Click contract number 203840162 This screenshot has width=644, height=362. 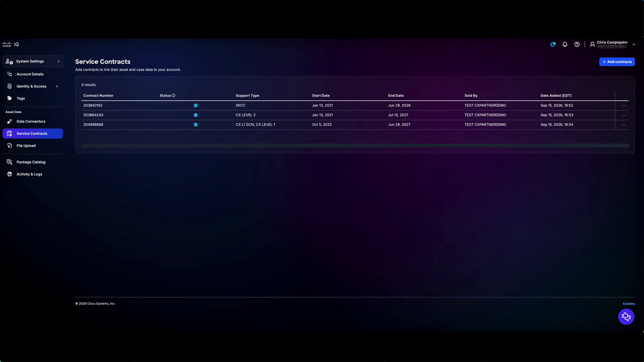(93, 105)
